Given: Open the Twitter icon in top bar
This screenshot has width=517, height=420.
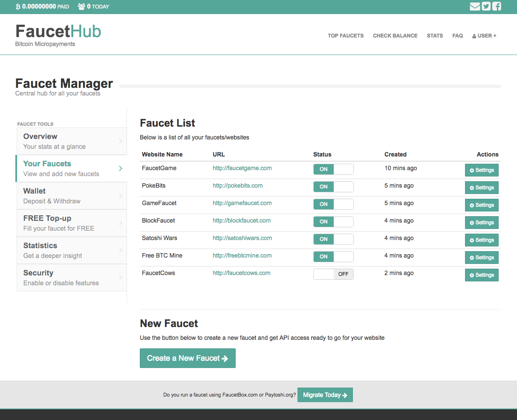Looking at the screenshot, I should coord(486,6).
